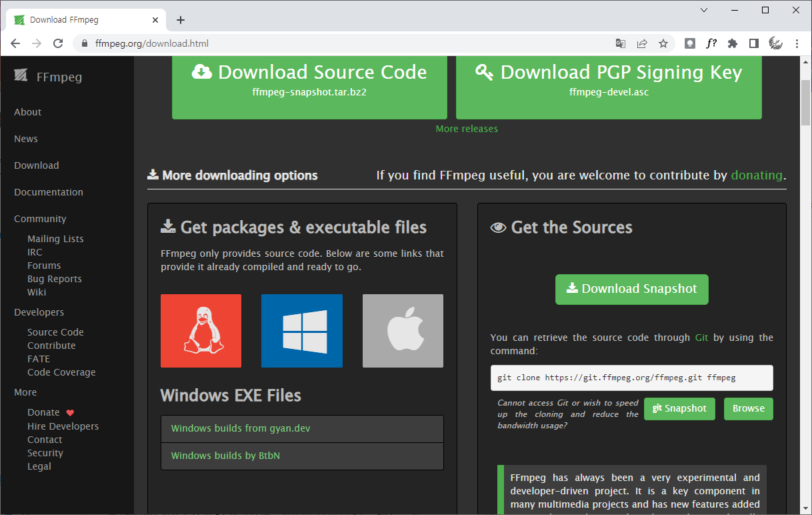The height and width of the screenshot is (515, 812).
Task: Open a new tab with plus button
Action: tap(181, 20)
